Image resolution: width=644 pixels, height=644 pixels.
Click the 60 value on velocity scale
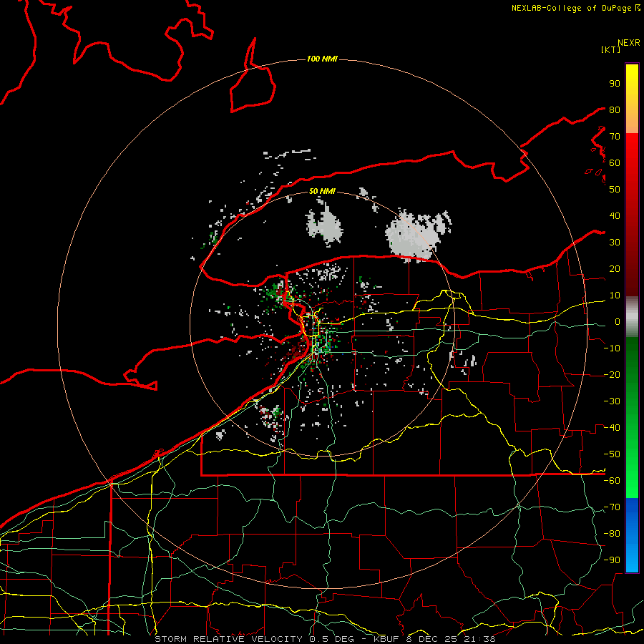[615, 162]
